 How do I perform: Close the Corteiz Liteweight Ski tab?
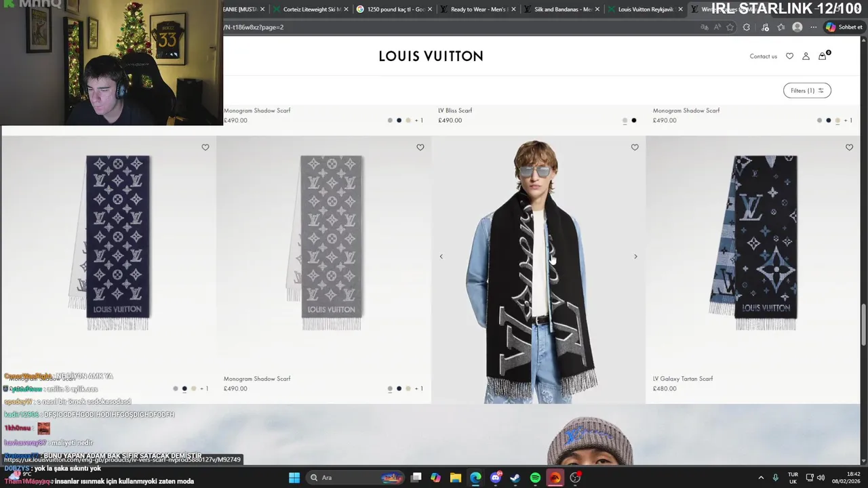click(347, 9)
